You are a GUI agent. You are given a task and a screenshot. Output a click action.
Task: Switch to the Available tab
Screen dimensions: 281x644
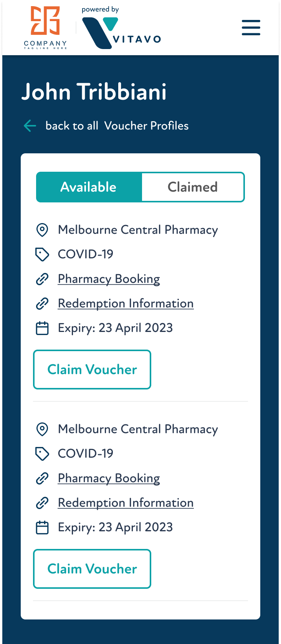click(x=89, y=187)
